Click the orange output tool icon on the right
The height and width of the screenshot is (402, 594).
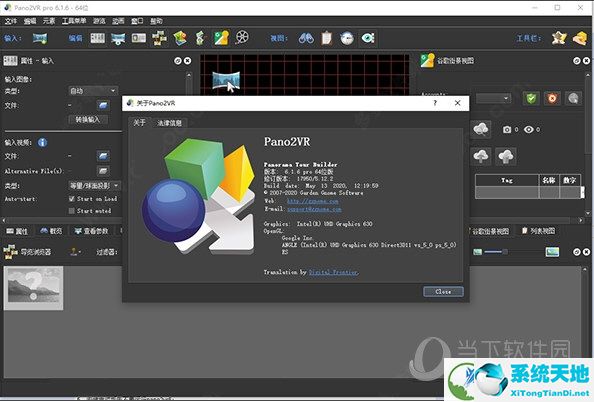click(580, 38)
